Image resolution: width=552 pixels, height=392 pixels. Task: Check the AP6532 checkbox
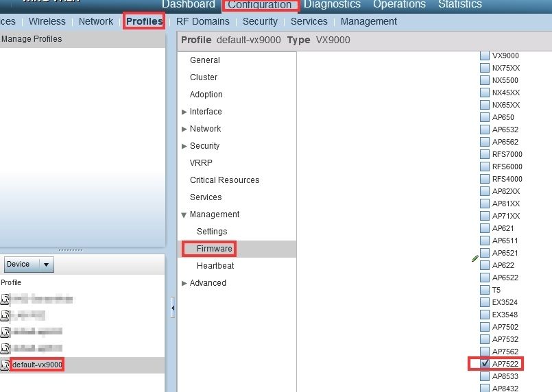[485, 130]
